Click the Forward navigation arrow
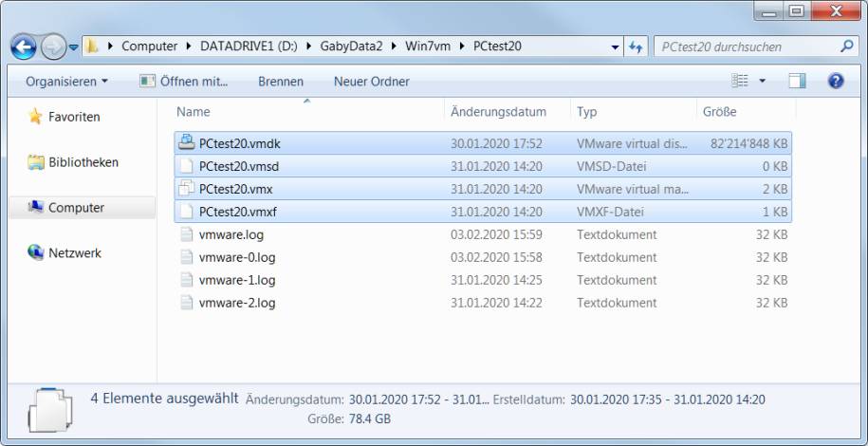Viewport: 868px width, 446px height. click(x=53, y=47)
